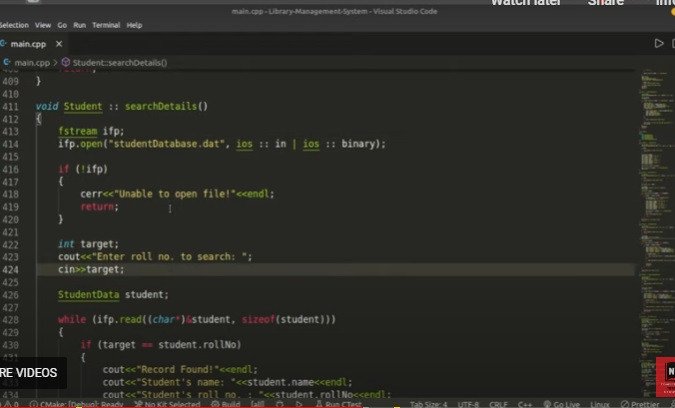
Task: Open the C++ language mode selector
Action: pos(523,403)
